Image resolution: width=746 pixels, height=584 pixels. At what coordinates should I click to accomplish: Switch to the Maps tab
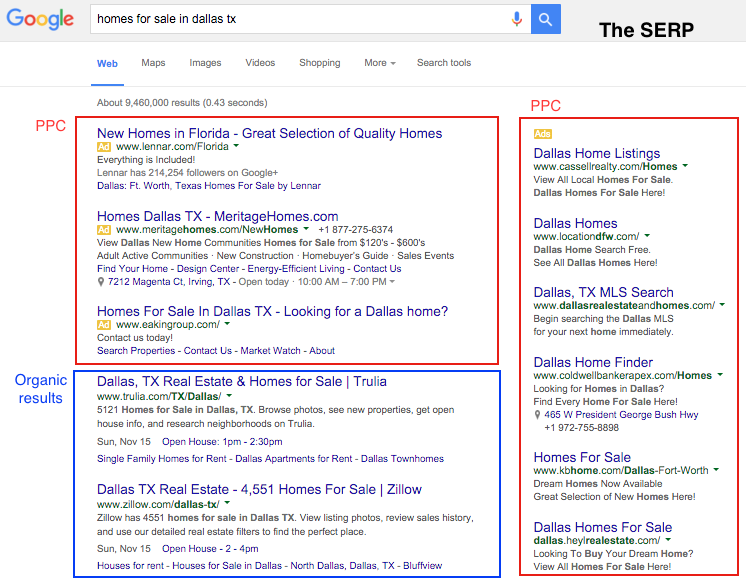(153, 63)
